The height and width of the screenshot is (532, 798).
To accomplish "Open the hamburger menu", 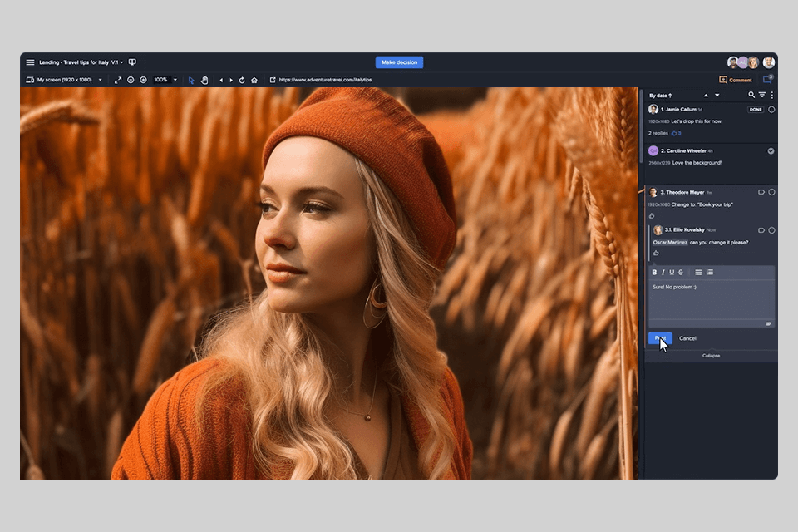I will pyautogui.click(x=30, y=62).
